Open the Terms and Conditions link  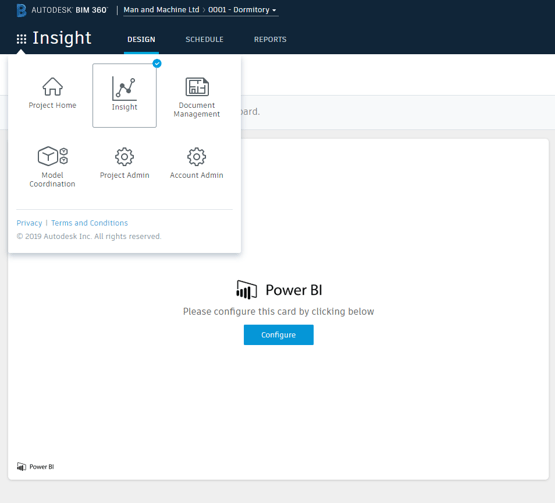(x=90, y=223)
